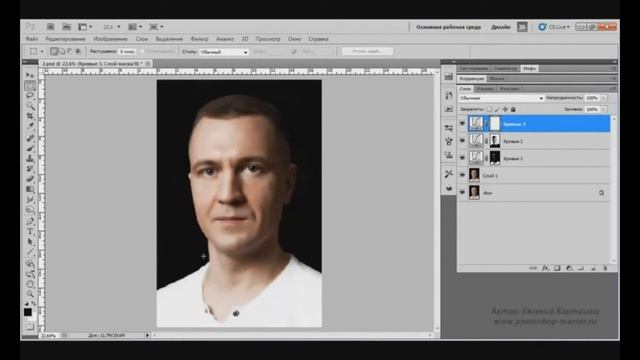Toggle lock transparent pixels in Layers panel

click(x=489, y=109)
